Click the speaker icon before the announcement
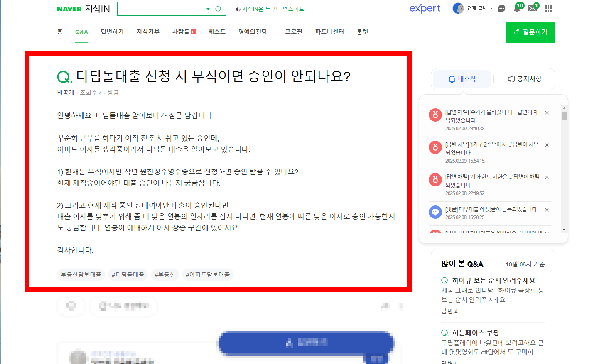Screen dimensions: 604x364 click(238, 9)
